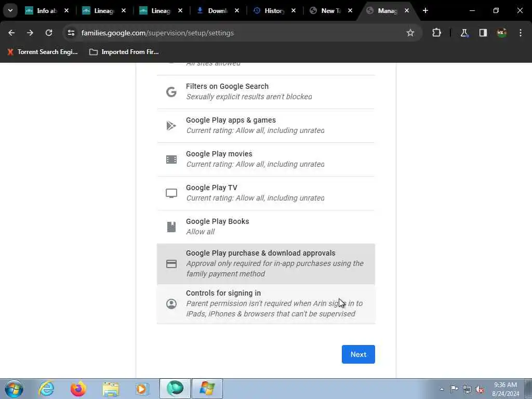Click the TV icon beside Google Play TV

(x=171, y=193)
